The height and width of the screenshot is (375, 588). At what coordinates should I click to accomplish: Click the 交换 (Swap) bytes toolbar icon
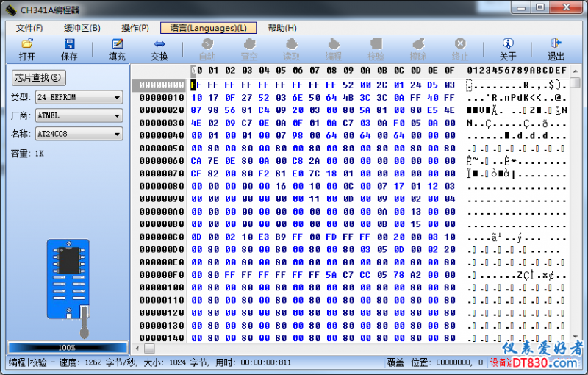coord(159,49)
